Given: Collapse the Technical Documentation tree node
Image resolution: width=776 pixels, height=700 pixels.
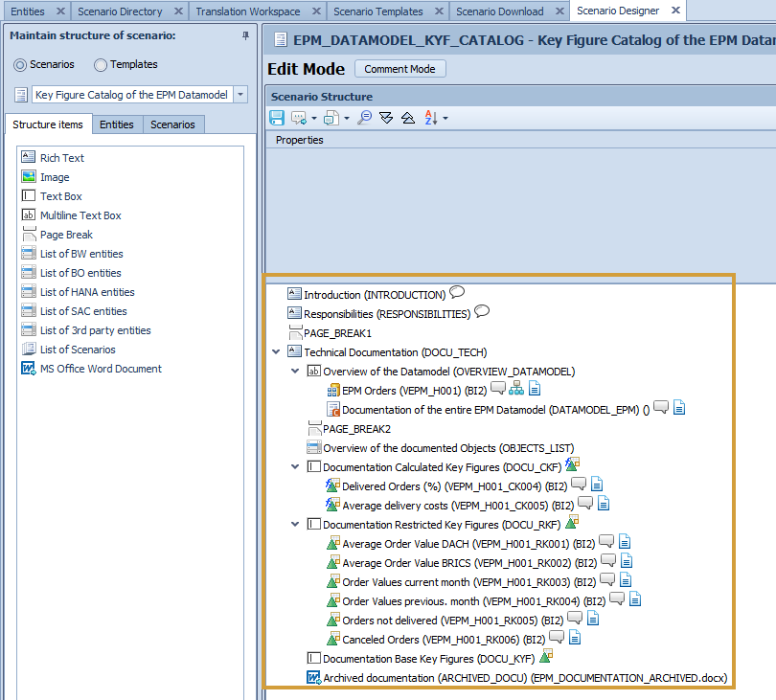Looking at the screenshot, I should pos(277,352).
